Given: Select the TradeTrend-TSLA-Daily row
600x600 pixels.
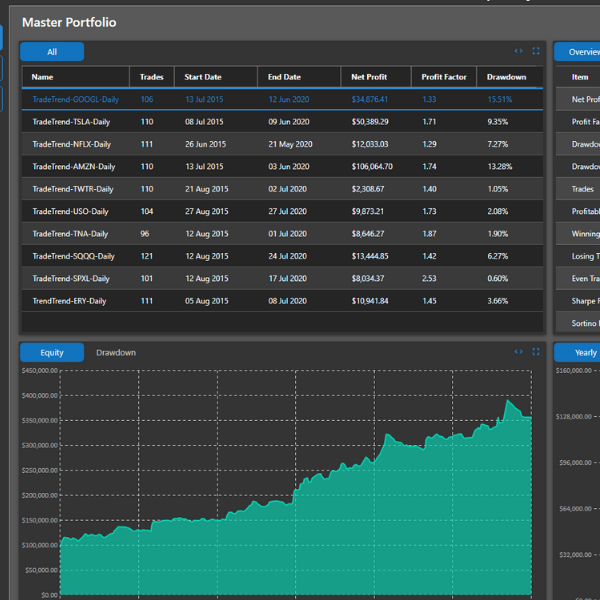Looking at the screenshot, I should click(x=282, y=122).
